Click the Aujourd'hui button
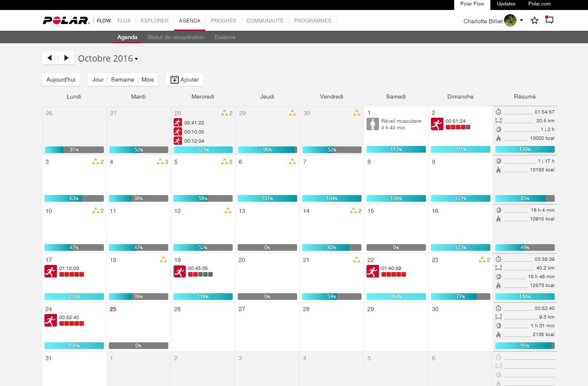The width and height of the screenshot is (588, 386). coord(61,79)
